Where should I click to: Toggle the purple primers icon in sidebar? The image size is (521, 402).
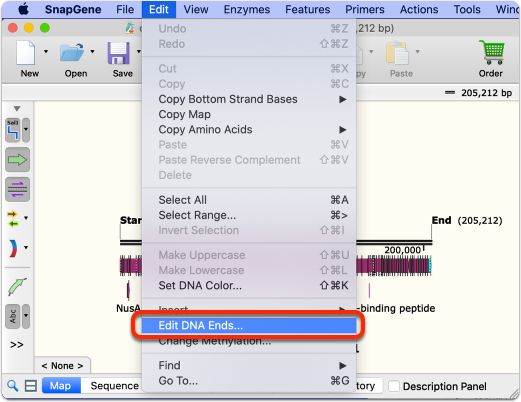pos(17,189)
